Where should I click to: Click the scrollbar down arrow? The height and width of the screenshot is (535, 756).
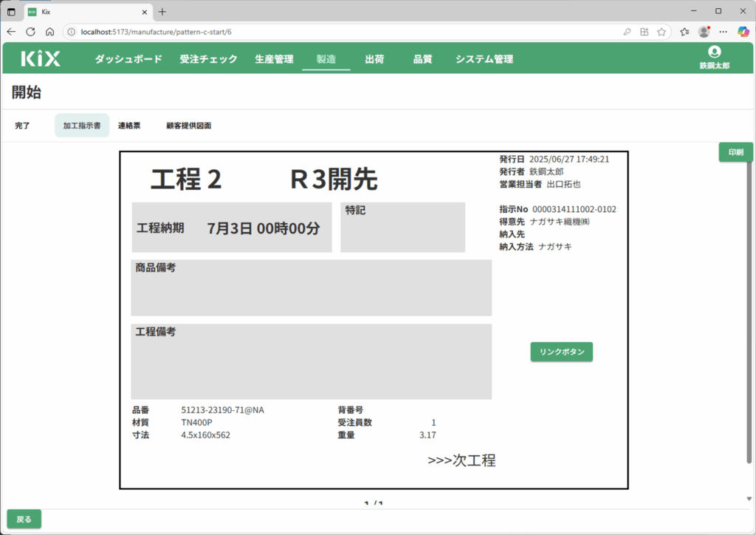click(x=749, y=499)
